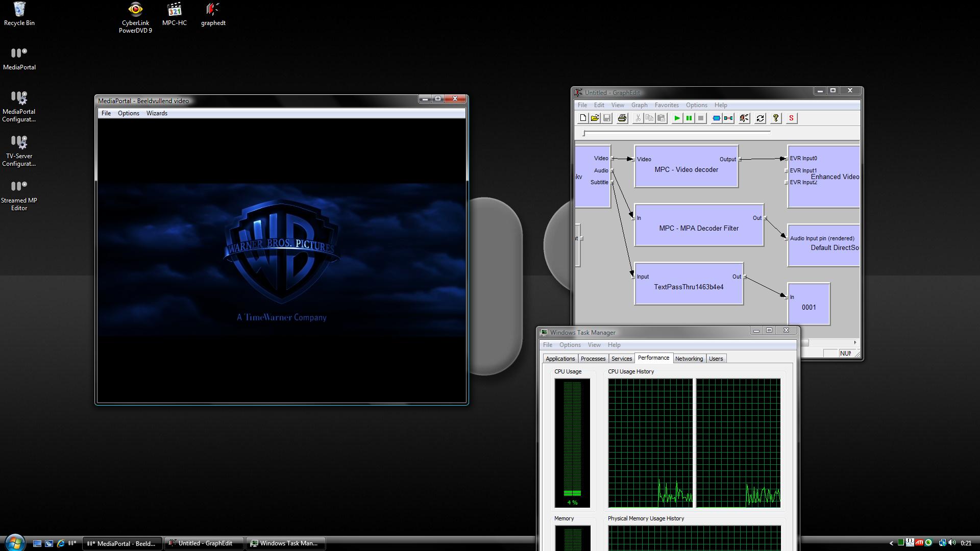
Task: Click the Windows Start orb
Action: (x=14, y=542)
